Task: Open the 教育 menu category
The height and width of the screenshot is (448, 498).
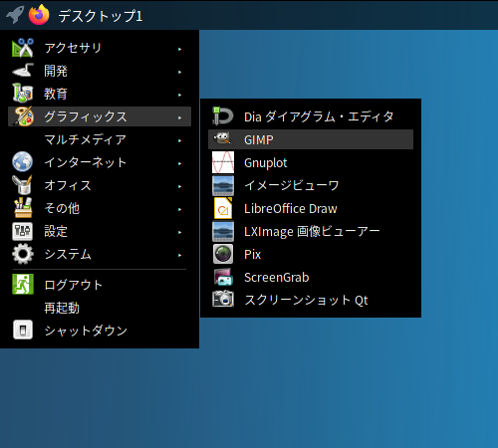Action: [x=100, y=94]
